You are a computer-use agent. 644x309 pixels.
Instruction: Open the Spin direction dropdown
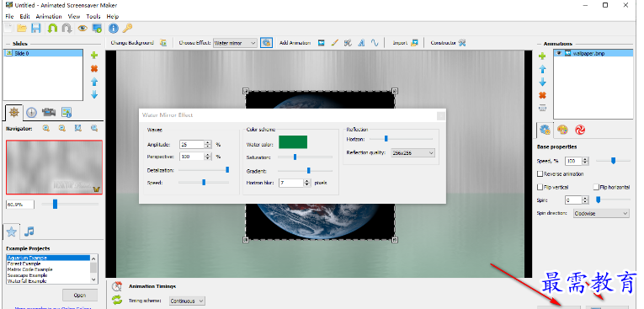coord(601,213)
